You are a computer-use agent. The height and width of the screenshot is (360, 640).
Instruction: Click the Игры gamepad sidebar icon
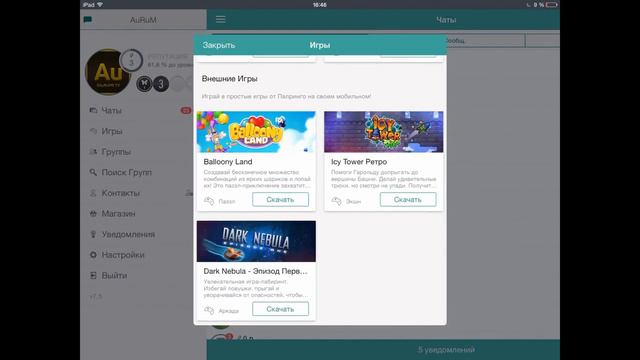(93, 131)
